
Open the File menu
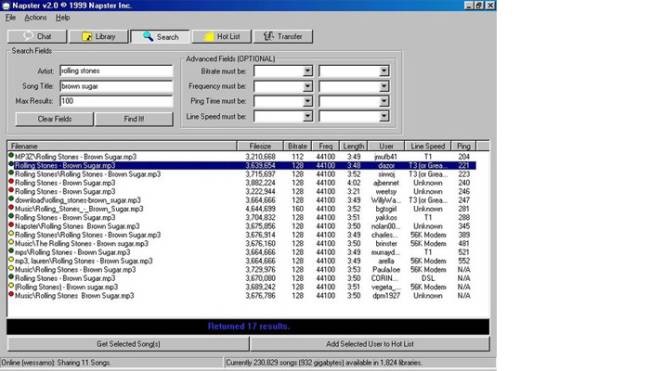tap(10, 18)
